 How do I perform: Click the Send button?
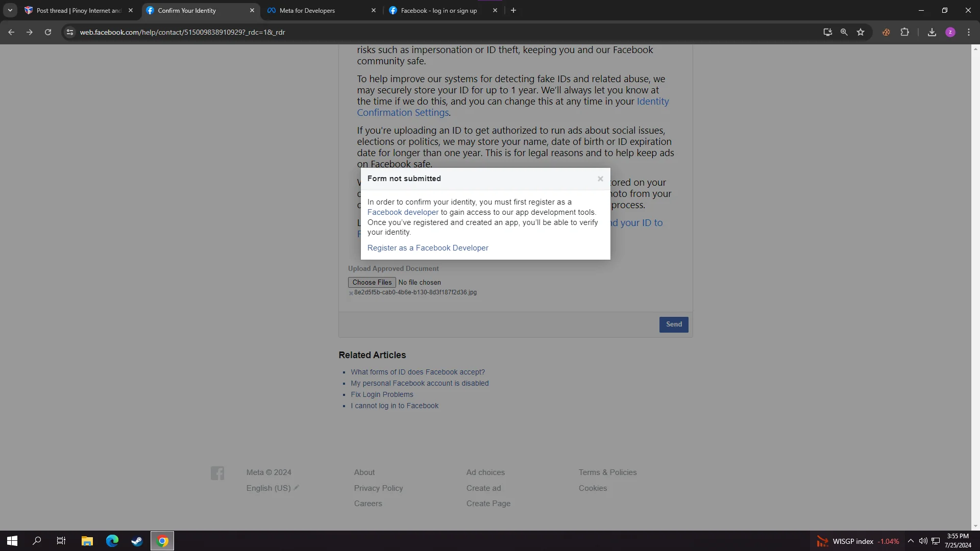tap(674, 324)
